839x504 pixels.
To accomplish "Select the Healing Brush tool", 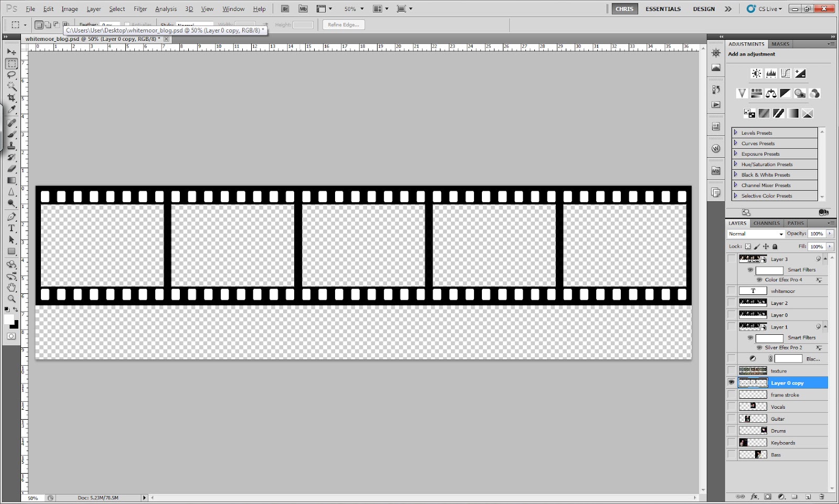I will (12, 121).
